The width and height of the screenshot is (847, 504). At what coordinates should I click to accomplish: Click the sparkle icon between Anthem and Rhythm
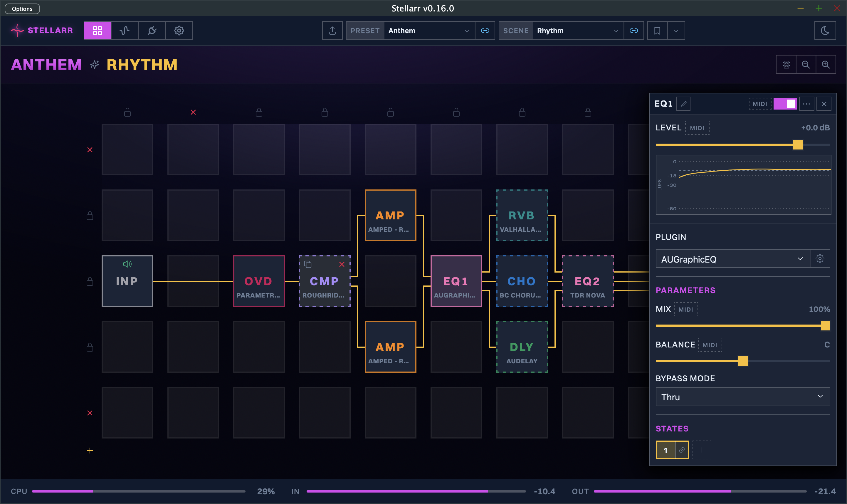click(x=94, y=65)
